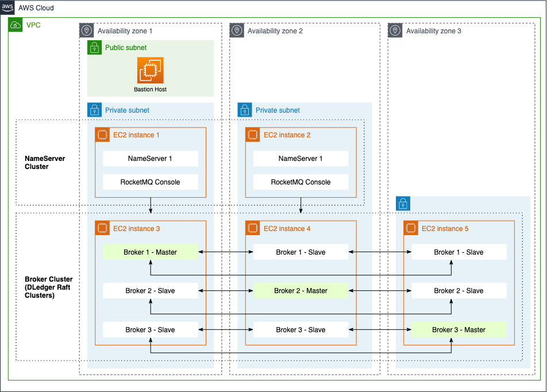Select "Broker 2 - Slave" in EC2 instance 5
This screenshot has width=547, height=392.
(459, 291)
